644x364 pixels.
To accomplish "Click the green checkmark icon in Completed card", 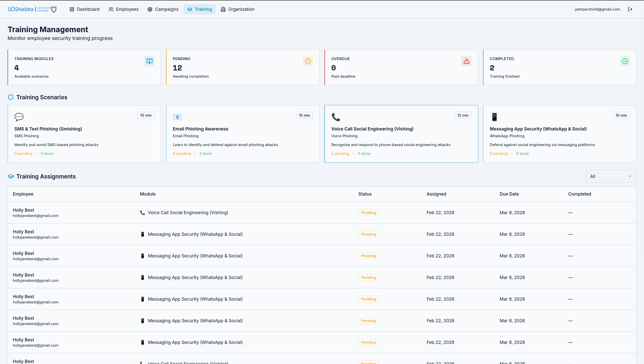I will [x=625, y=61].
